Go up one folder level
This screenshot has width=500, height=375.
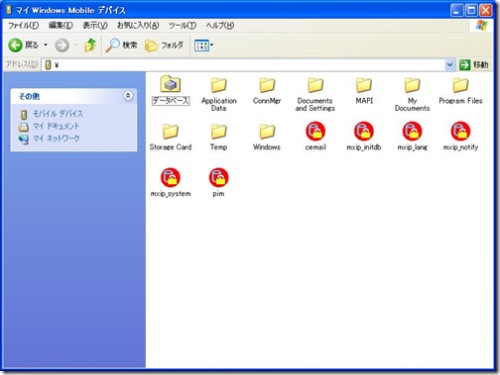(90, 45)
